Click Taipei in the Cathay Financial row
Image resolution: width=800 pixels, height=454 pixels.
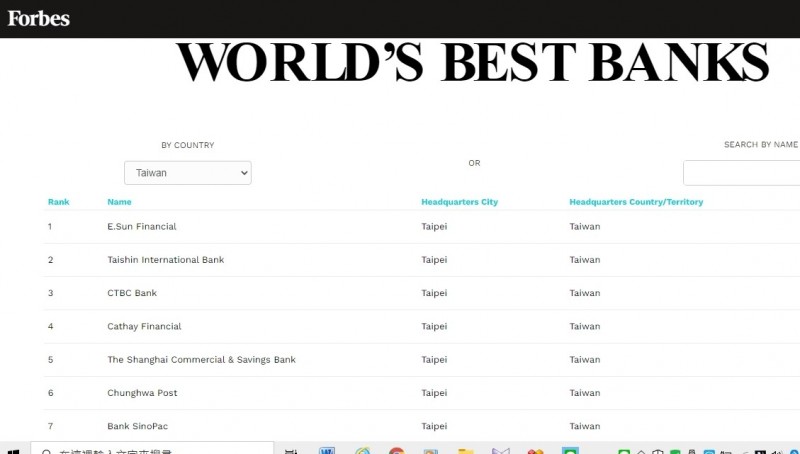coord(434,326)
